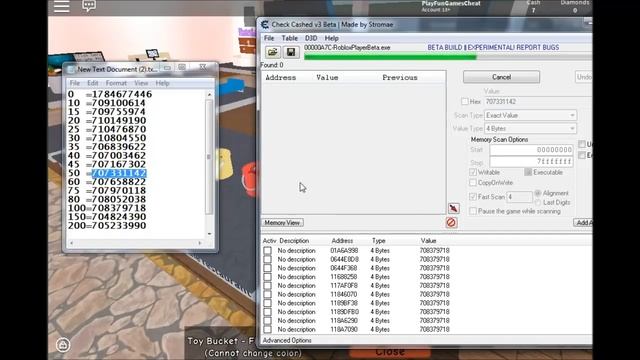Open the Notepad Format menu
The height and width of the screenshot is (360, 640).
tap(116, 83)
